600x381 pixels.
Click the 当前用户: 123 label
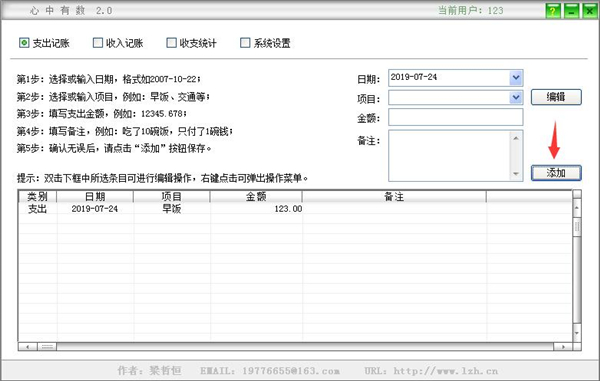tap(470, 10)
